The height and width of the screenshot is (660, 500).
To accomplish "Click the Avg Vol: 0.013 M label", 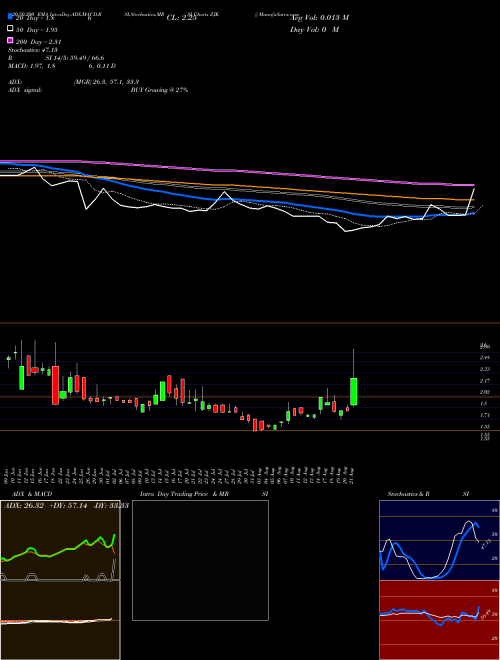I will [x=319, y=18].
